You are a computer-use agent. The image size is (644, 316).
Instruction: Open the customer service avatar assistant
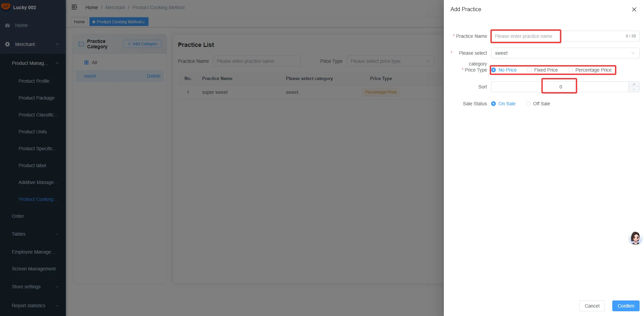coord(635,238)
